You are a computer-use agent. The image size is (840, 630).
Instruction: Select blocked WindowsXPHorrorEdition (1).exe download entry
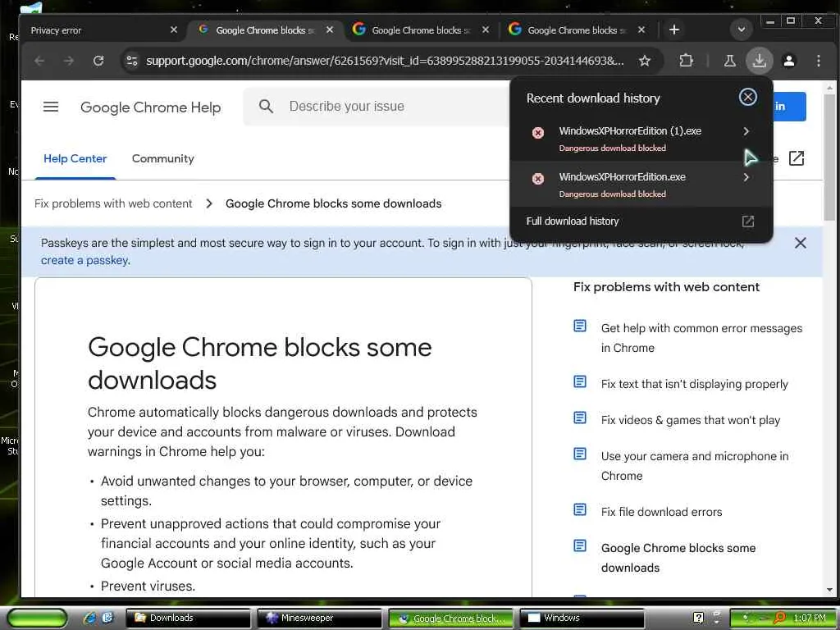pos(641,139)
